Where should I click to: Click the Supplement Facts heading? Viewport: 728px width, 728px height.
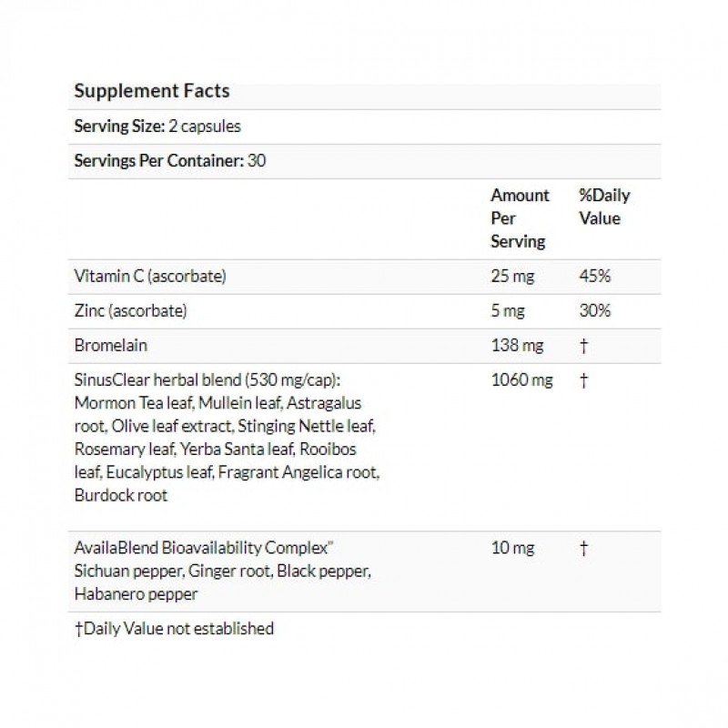point(151,91)
